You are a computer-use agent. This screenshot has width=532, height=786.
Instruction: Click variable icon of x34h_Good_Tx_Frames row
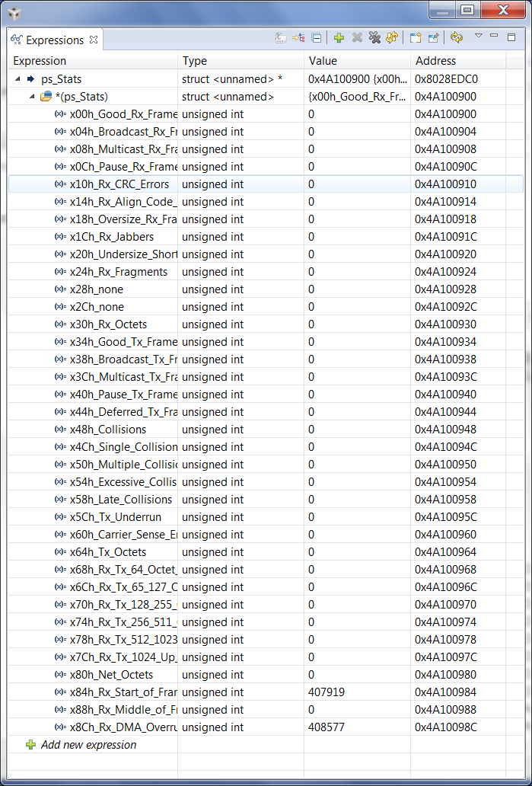60,341
